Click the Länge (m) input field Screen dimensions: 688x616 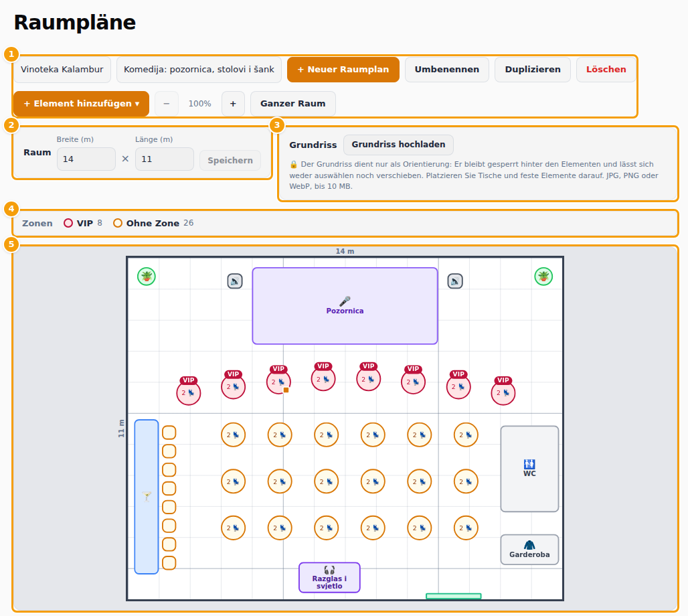point(165,159)
